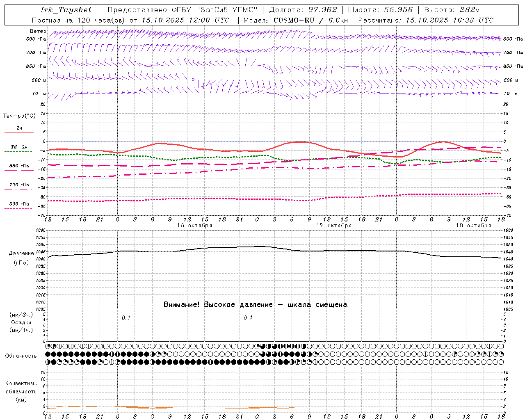525x420 pixels.
Task: Click the 500 гПа temperature legend entry
Action: click(x=19, y=204)
